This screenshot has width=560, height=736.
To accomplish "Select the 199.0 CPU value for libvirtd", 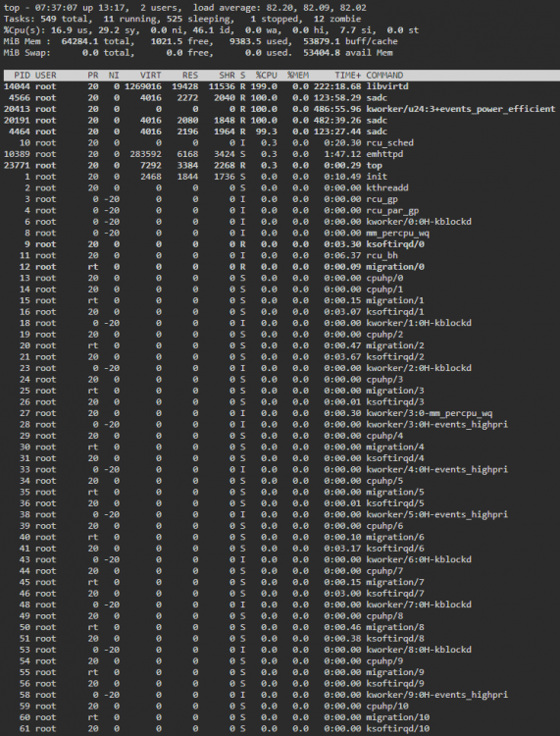I will point(264,86).
